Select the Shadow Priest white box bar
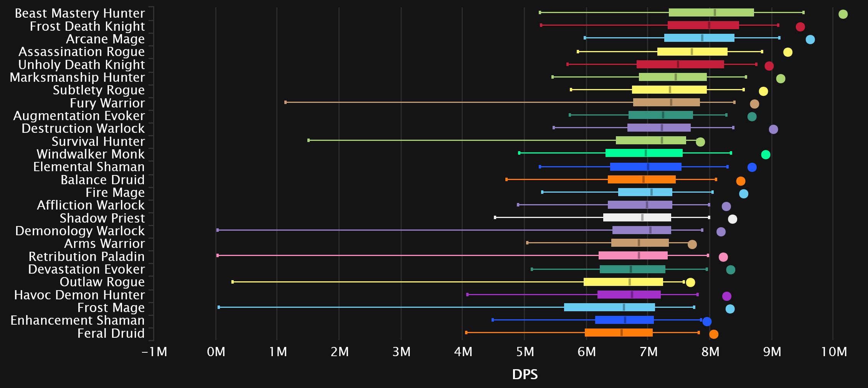868x388 pixels. pyautogui.click(x=637, y=218)
